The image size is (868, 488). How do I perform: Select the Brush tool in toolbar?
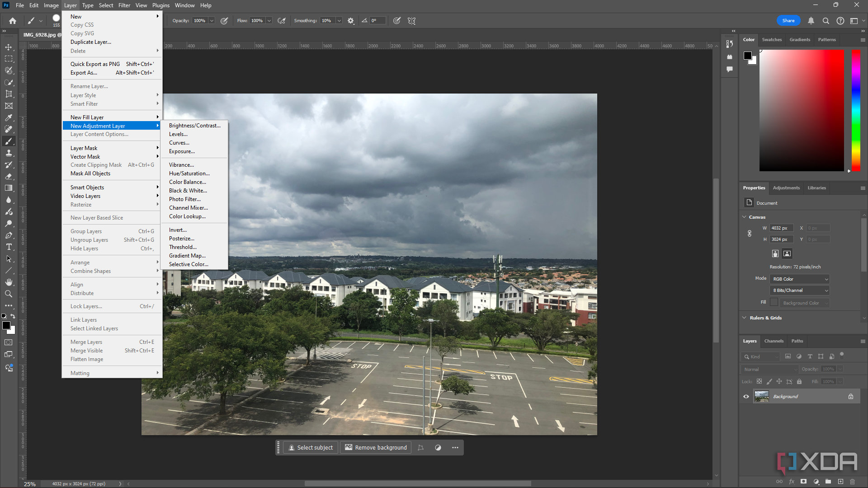coord(8,141)
